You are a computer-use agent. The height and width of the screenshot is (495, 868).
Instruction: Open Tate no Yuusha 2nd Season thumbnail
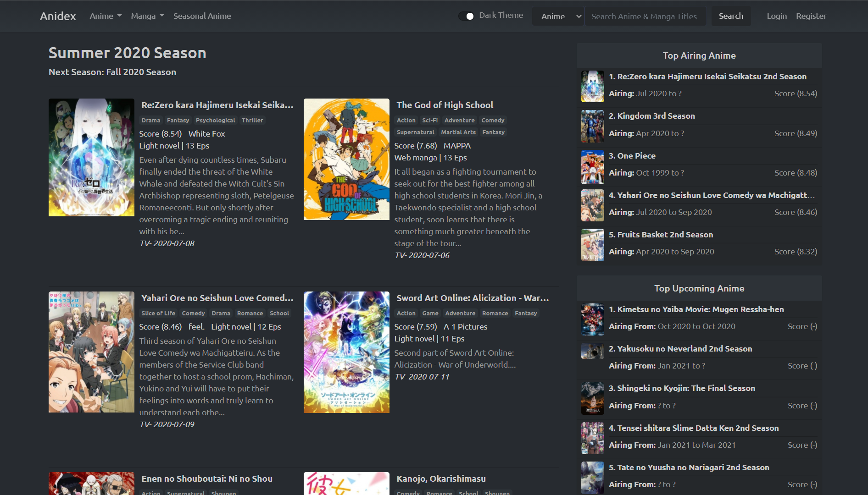point(593,478)
